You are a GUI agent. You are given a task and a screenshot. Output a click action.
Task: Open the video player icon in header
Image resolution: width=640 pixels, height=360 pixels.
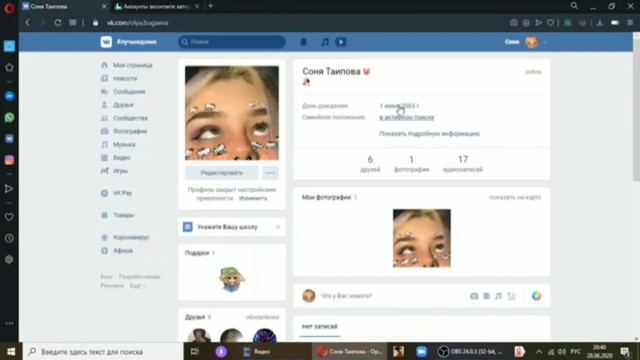(x=341, y=42)
